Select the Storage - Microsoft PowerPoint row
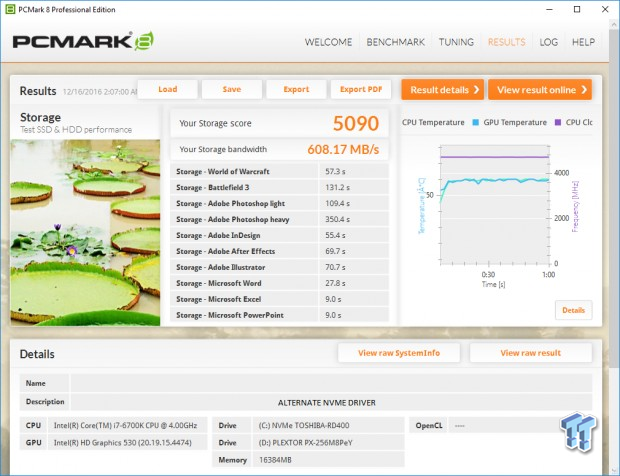The height and width of the screenshot is (476, 620). pos(280,315)
